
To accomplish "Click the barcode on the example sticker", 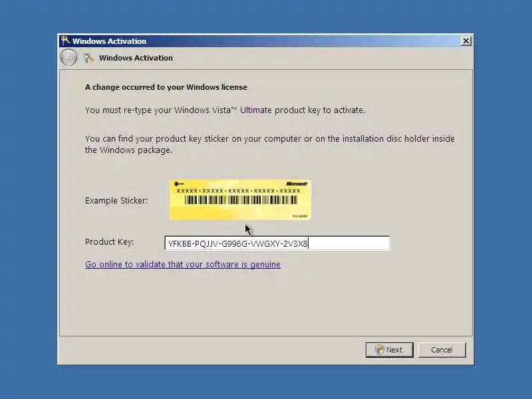I will coord(241,200).
